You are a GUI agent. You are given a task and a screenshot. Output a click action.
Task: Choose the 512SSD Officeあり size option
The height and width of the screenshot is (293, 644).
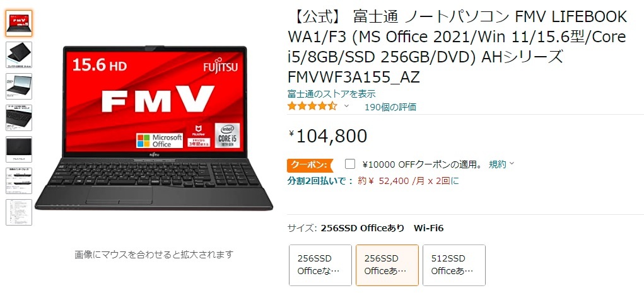point(454,265)
